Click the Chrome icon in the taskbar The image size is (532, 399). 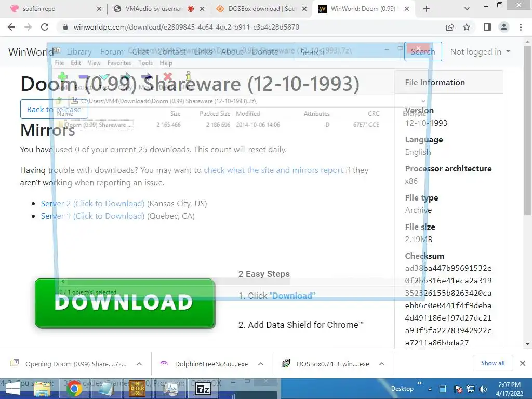[x=74, y=389]
